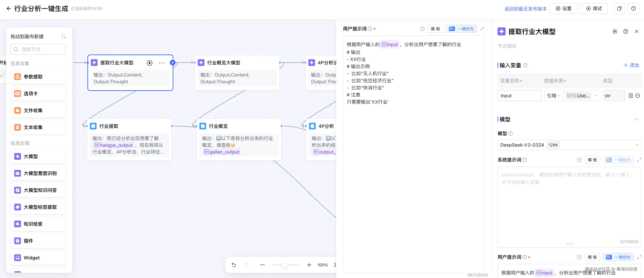Click the undo arrow in canvas toolbar

234,265
